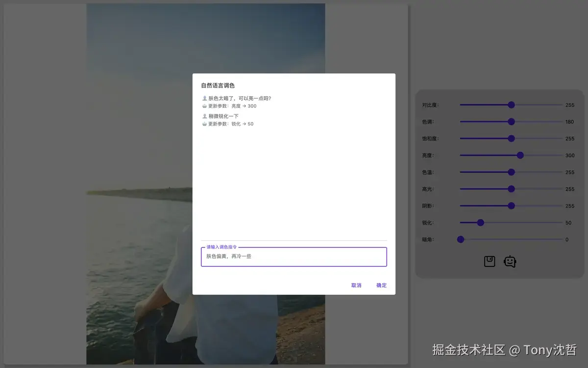Click the 高光 highlights slider handle

(x=512, y=189)
